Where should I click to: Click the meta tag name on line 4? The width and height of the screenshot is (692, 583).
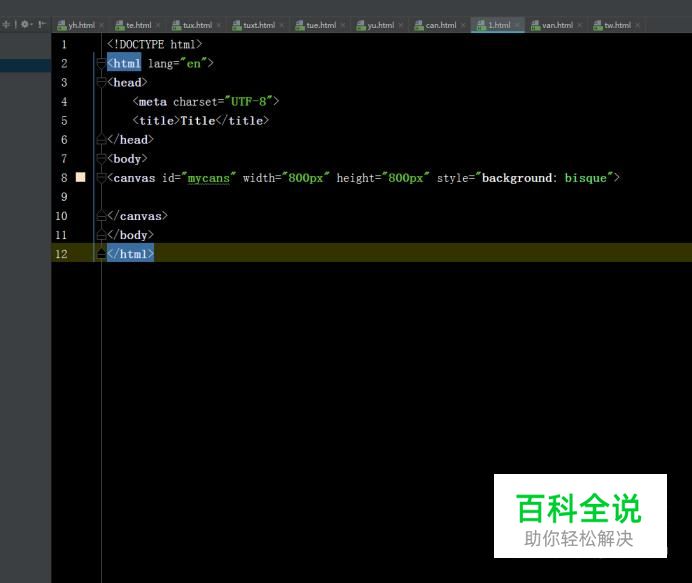coord(153,102)
